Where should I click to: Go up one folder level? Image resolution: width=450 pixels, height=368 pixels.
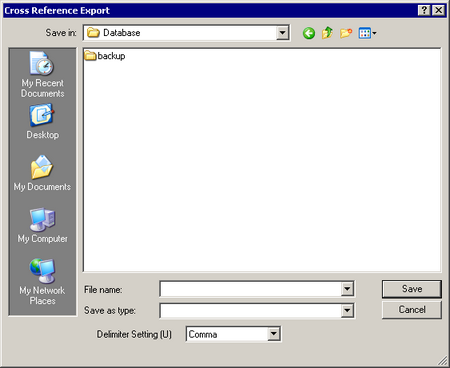tap(327, 33)
